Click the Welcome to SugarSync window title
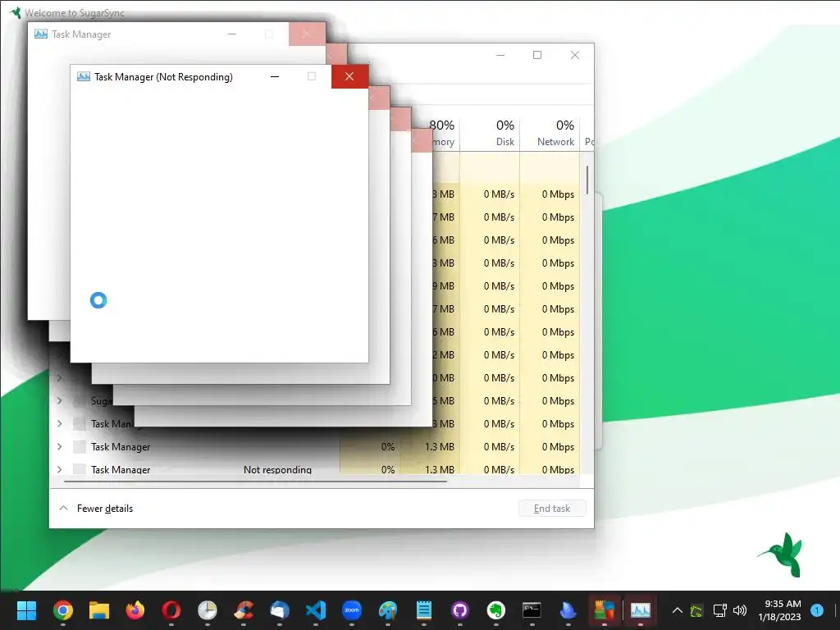Viewport: 840px width, 630px height. [x=75, y=13]
